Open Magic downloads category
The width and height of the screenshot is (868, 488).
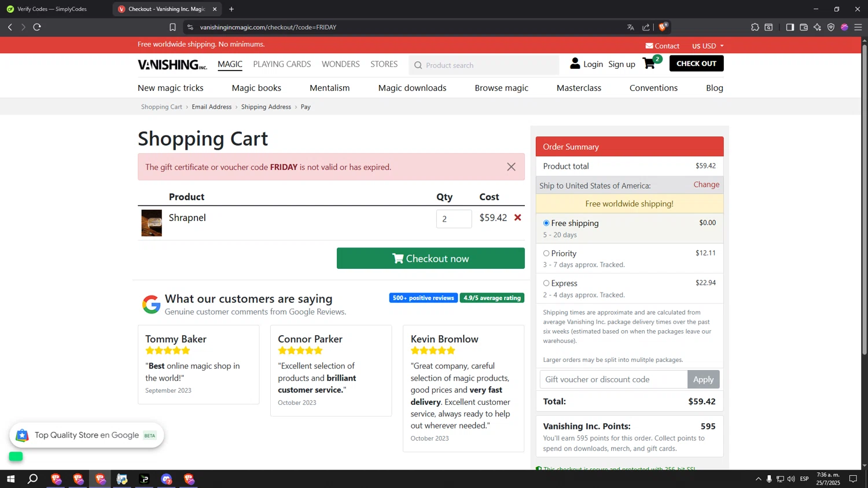pyautogui.click(x=413, y=88)
